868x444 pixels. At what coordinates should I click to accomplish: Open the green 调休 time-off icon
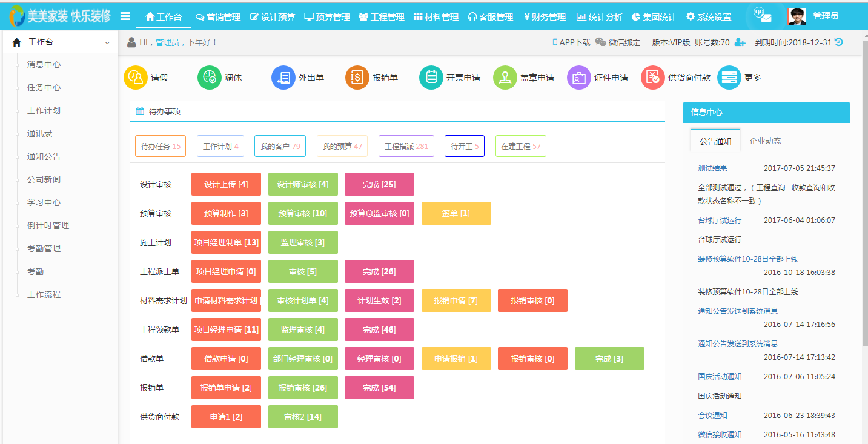(210, 78)
